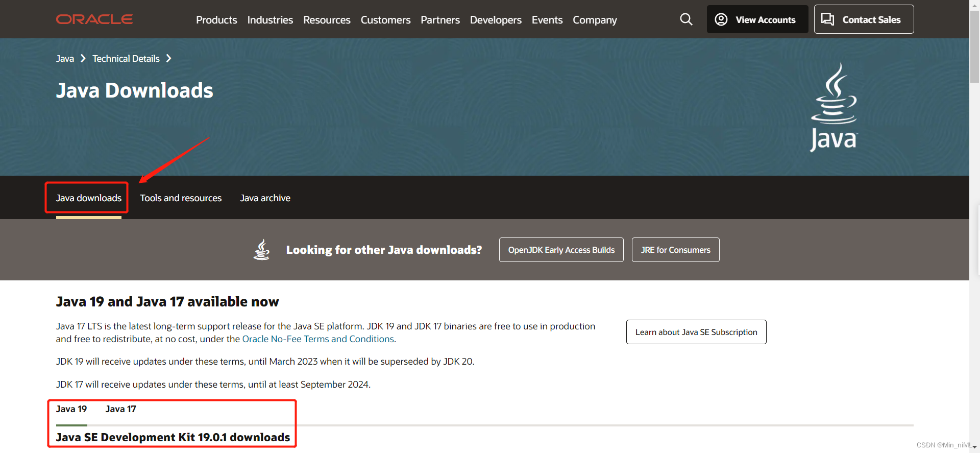Go to the Java breadcrumb link
The image size is (980, 453).
65,59
